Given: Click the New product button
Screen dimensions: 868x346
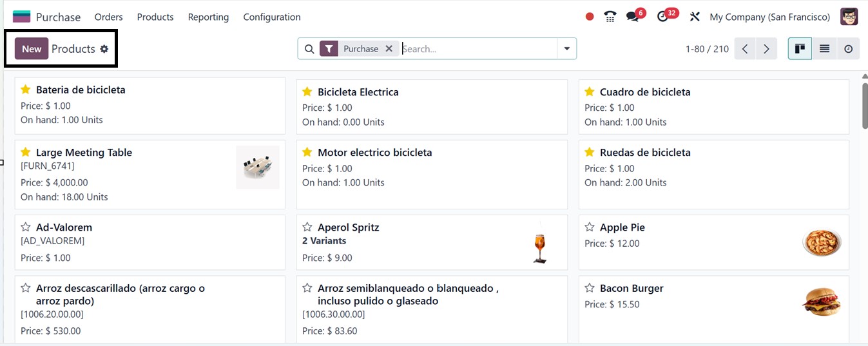Looking at the screenshot, I should 32,49.
